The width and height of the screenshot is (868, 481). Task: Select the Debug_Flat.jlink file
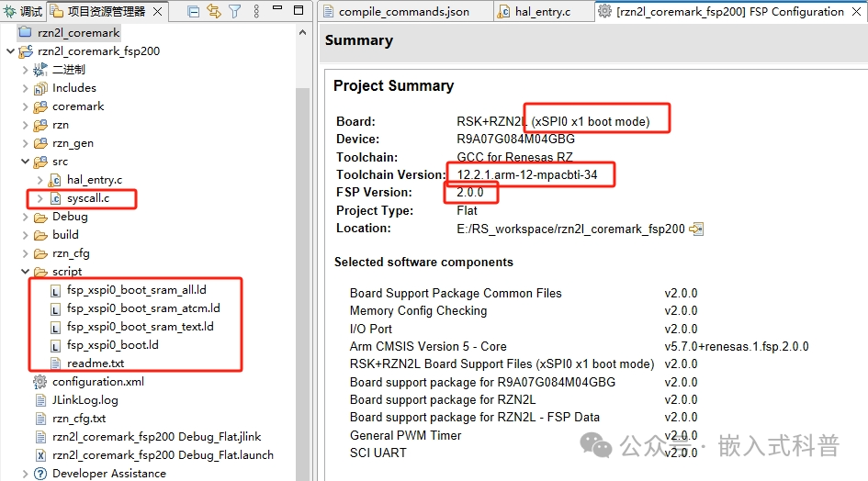coord(157,437)
